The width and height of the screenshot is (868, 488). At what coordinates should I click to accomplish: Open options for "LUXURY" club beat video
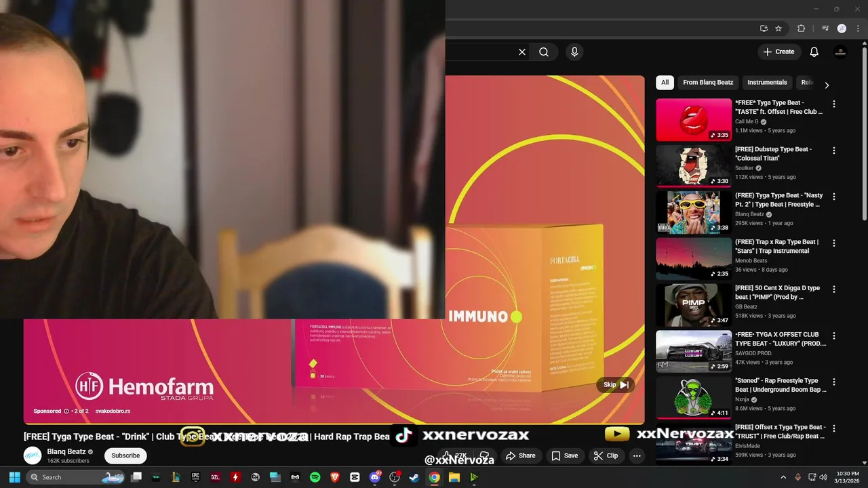[834, 335]
